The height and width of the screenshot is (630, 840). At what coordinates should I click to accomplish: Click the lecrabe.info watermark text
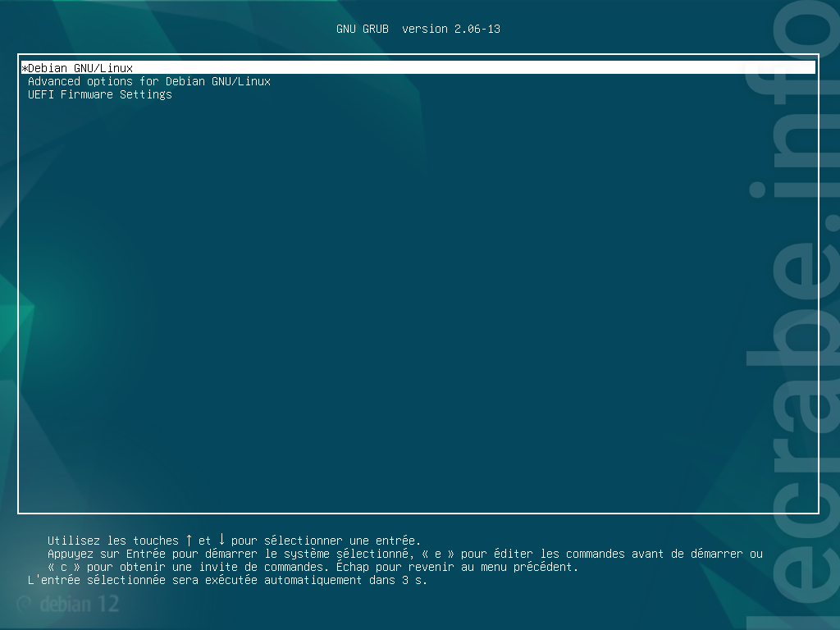tap(793, 316)
